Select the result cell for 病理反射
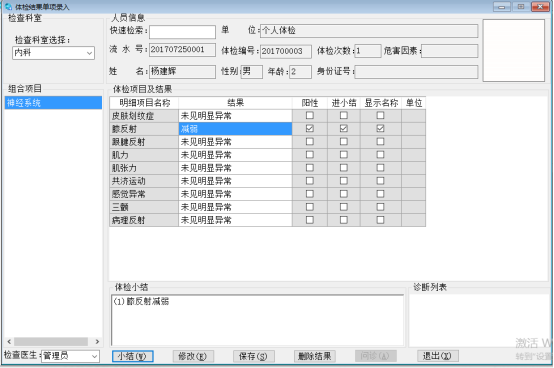Viewport: 554px width, 368px height. (x=235, y=220)
